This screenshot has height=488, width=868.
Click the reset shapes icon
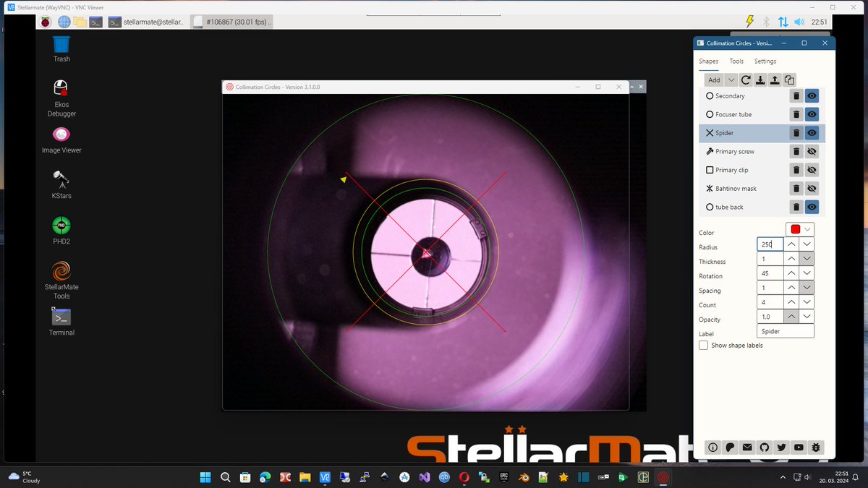tap(745, 80)
